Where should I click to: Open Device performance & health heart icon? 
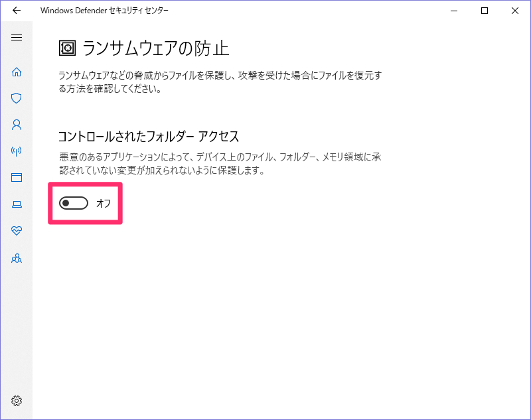pyautogui.click(x=16, y=231)
